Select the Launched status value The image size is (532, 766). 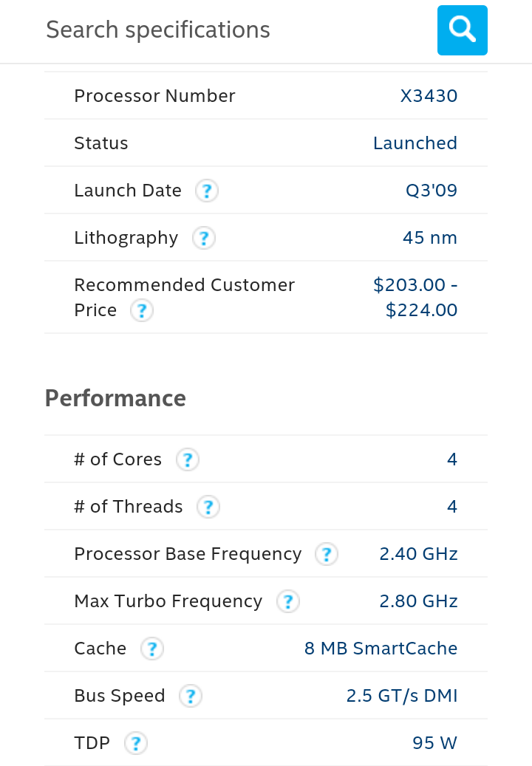[x=415, y=143]
